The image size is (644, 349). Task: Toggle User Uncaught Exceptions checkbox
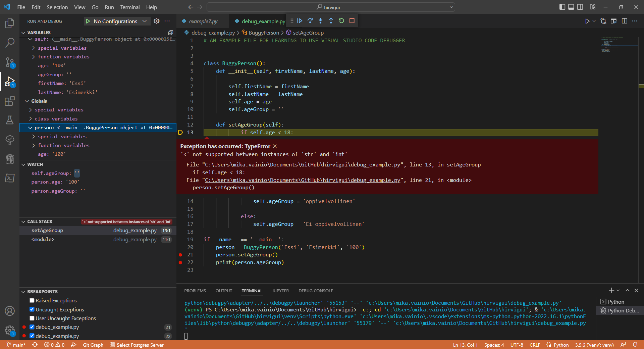pyautogui.click(x=32, y=318)
